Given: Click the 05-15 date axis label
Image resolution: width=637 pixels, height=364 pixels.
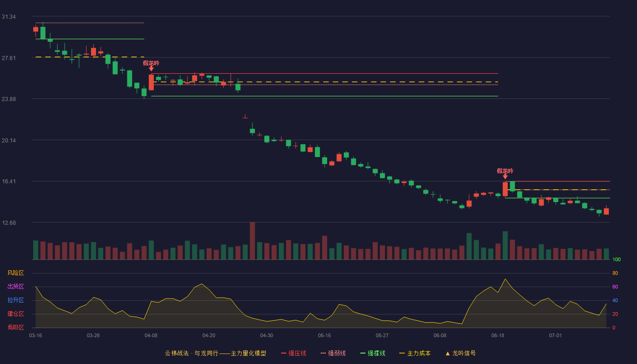Looking at the screenshot, I should (324, 335).
